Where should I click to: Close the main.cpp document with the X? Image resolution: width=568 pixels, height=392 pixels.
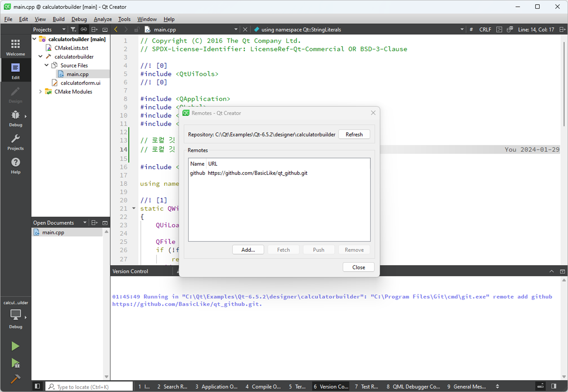coord(245,29)
